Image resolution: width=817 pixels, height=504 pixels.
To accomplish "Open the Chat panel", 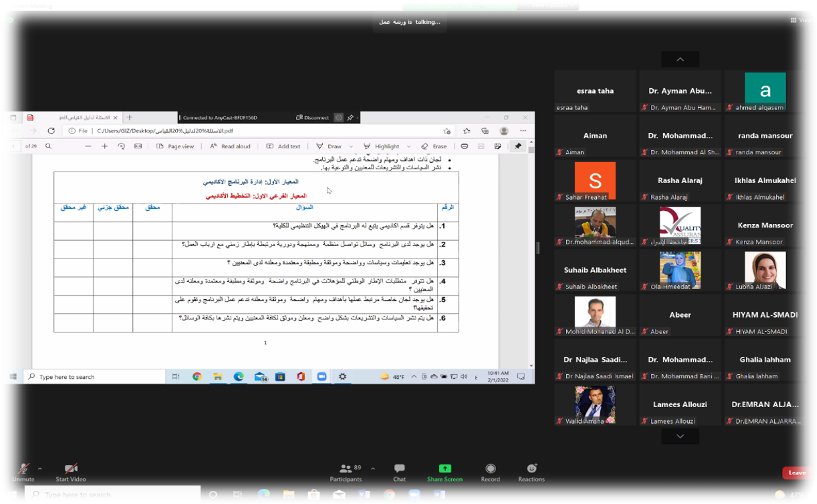I will [x=399, y=470].
